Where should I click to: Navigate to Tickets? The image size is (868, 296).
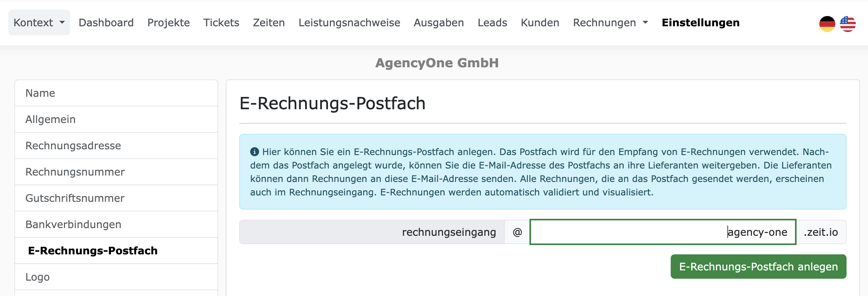[221, 23]
